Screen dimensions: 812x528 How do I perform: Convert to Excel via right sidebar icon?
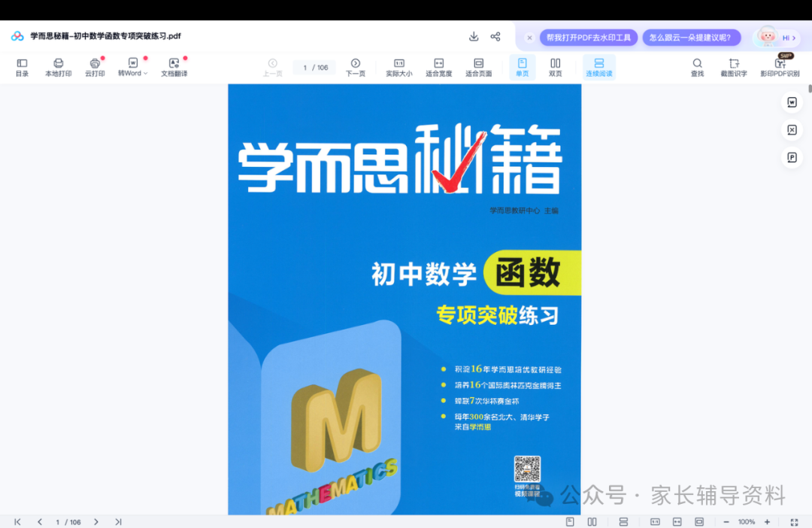point(792,129)
